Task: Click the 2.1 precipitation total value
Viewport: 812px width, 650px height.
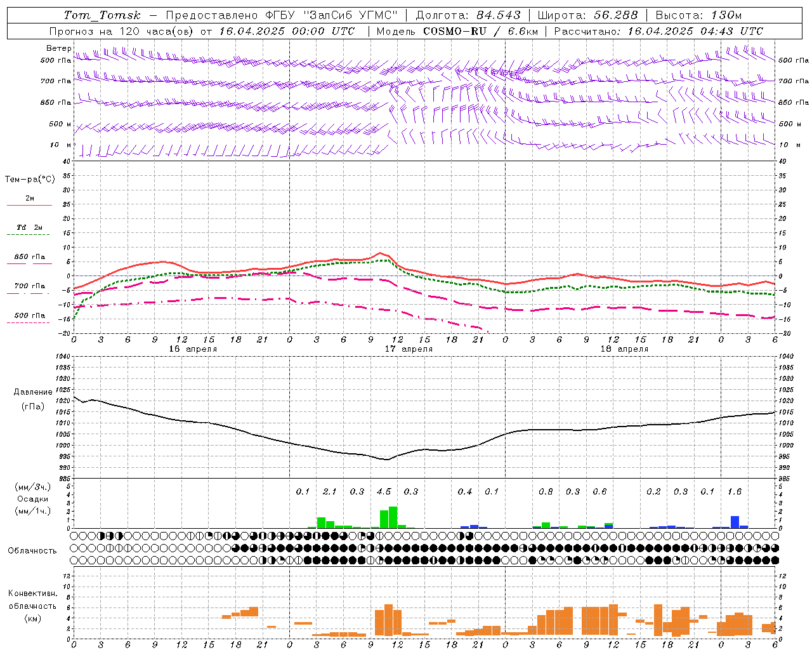Action: point(330,492)
